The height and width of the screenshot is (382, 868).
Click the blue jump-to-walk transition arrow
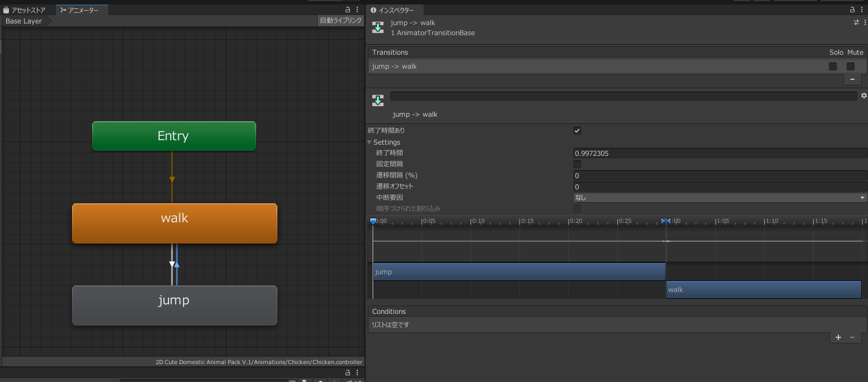[177, 264]
